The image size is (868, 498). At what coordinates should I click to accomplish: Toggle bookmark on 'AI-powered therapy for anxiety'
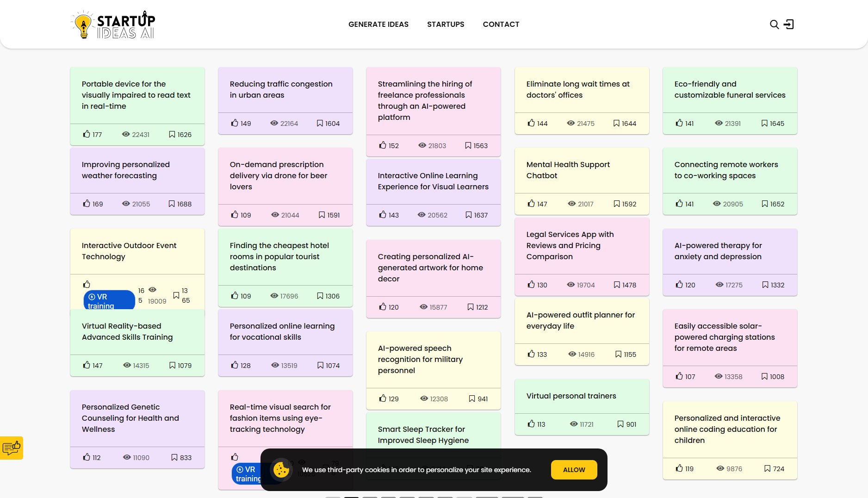tap(765, 285)
